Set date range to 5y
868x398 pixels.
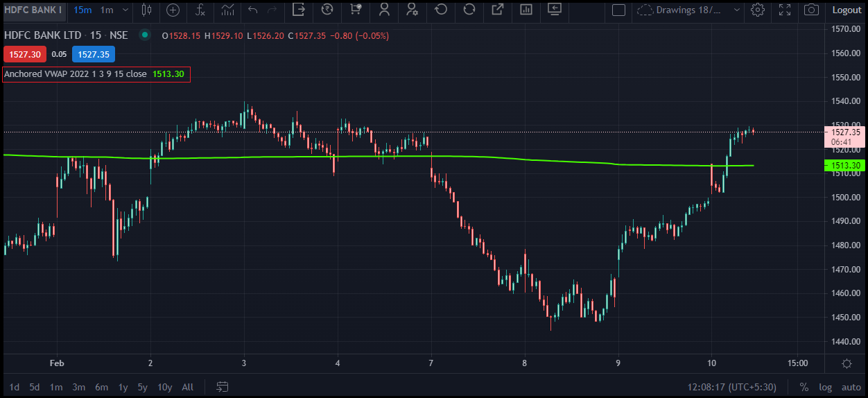[142, 387]
